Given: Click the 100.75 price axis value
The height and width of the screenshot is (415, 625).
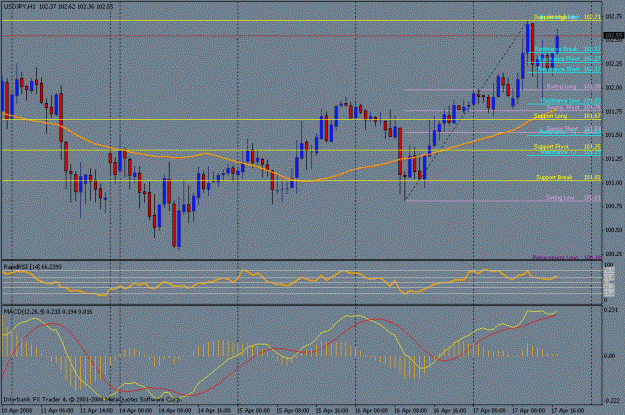Looking at the screenshot, I should (614, 206).
